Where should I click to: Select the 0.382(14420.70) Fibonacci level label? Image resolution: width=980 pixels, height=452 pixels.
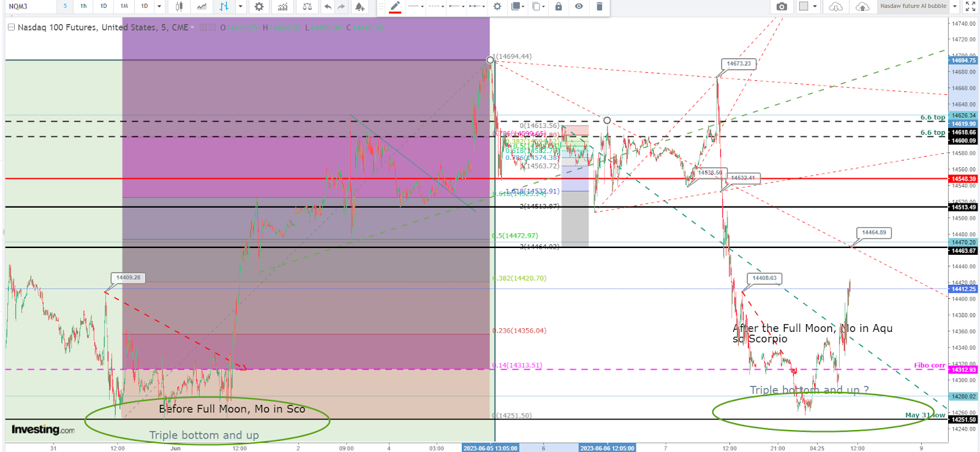(x=519, y=278)
